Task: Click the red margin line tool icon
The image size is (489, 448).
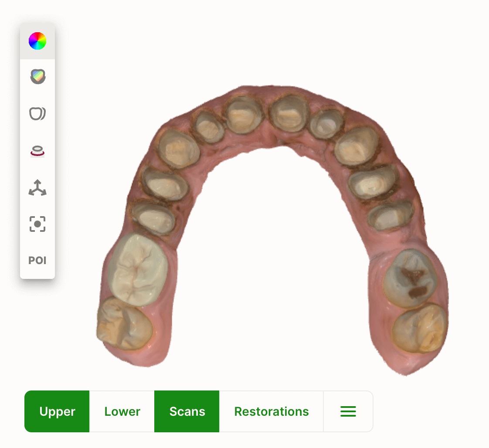Action: pos(37,151)
